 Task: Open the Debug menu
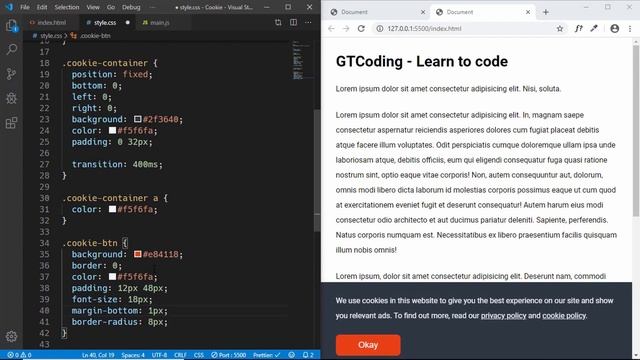tap(131, 7)
